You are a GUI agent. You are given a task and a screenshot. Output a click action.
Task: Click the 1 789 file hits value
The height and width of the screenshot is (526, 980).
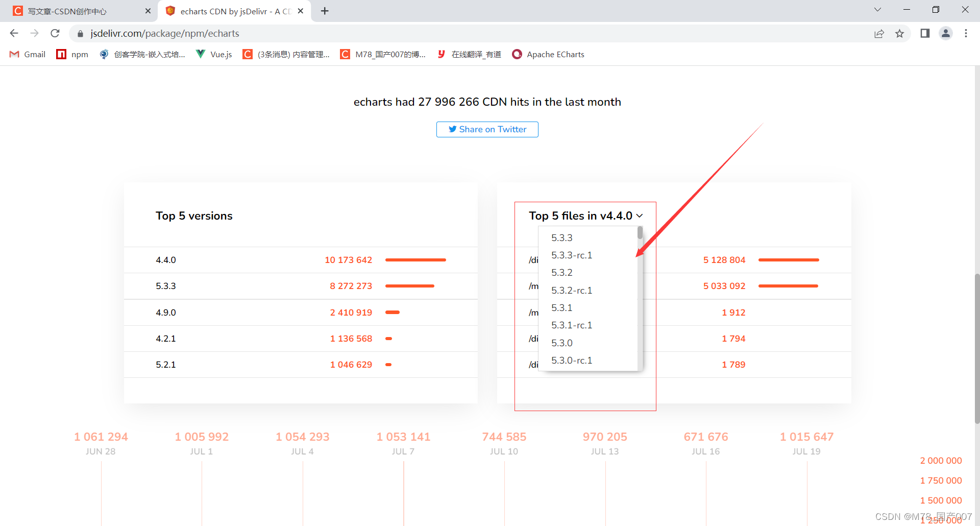coord(733,365)
